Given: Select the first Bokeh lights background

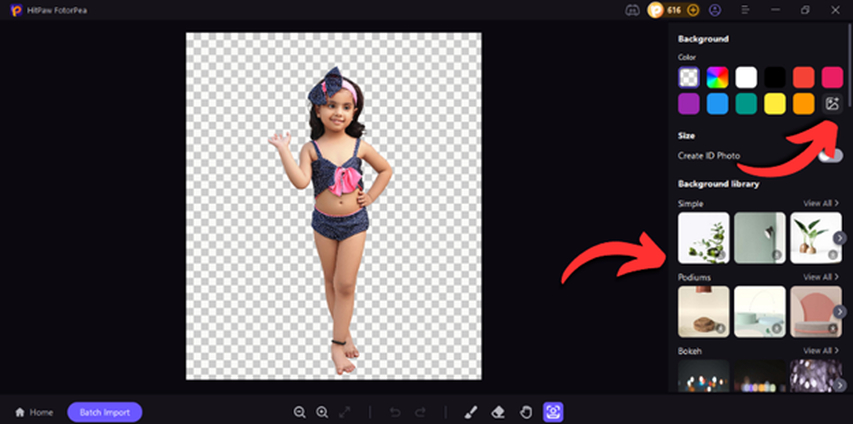Looking at the screenshot, I should [703, 376].
